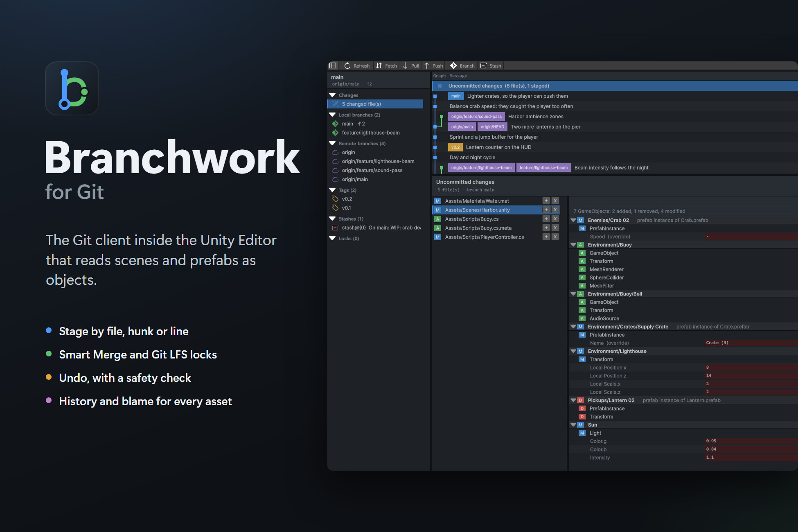This screenshot has height=532, width=798.
Task: Select the main local branch
Action: point(375,124)
